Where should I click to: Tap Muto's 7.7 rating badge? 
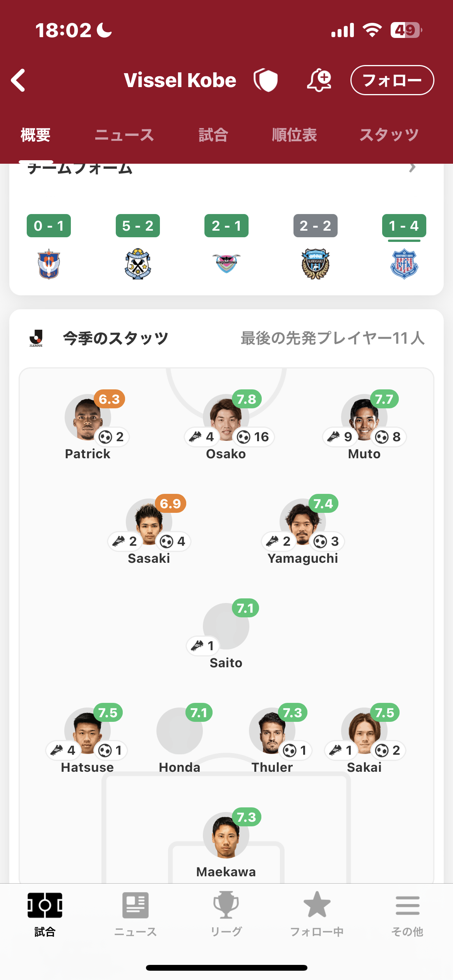384,399
